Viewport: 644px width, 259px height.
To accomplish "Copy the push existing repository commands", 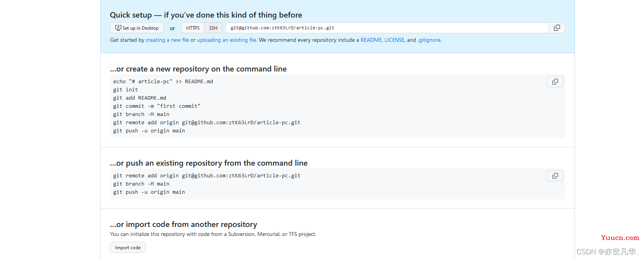I will [555, 176].
